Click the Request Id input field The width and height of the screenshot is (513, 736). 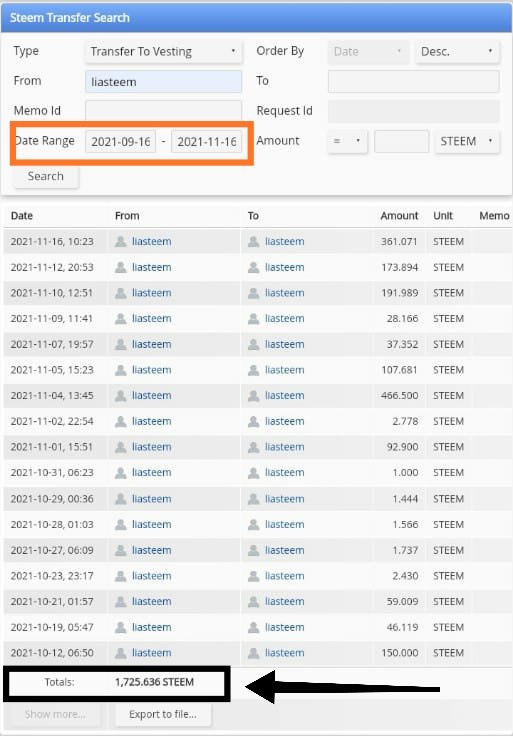coord(413,111)
